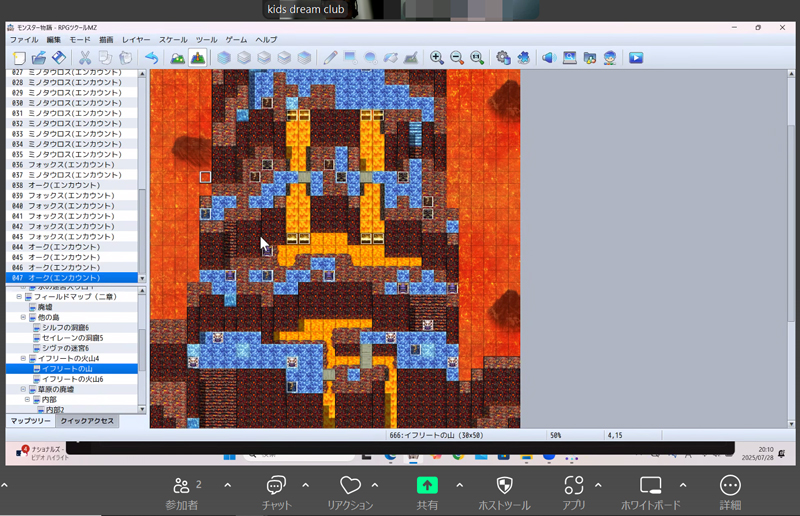800x516 pixels.
Task: Cut with the scissors icon
Action: (85, 58)
